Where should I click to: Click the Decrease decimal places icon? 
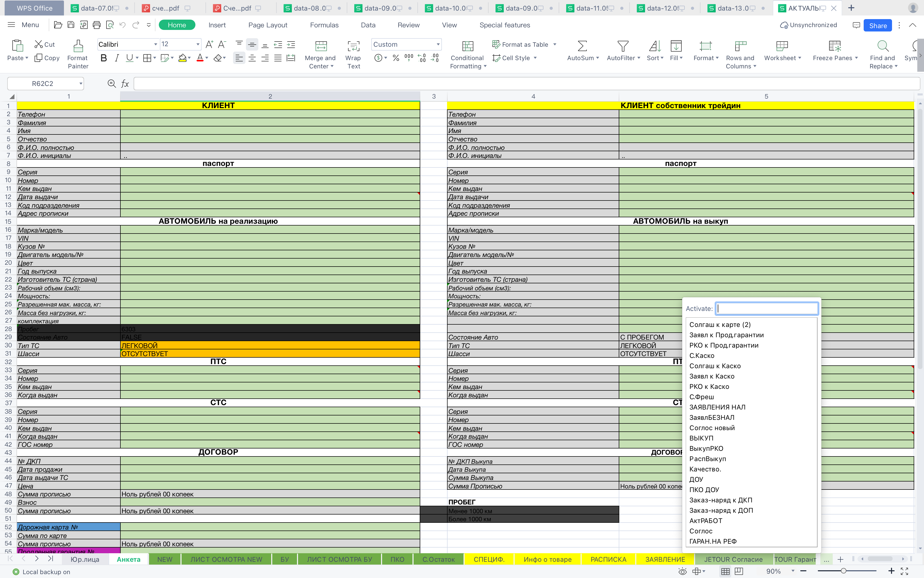click(434, 58)
